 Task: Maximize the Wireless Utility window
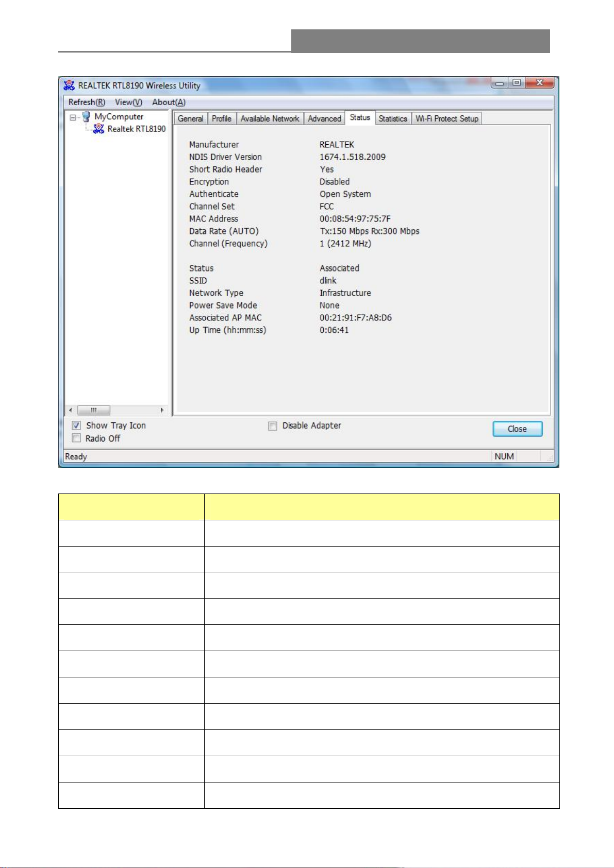517,83
